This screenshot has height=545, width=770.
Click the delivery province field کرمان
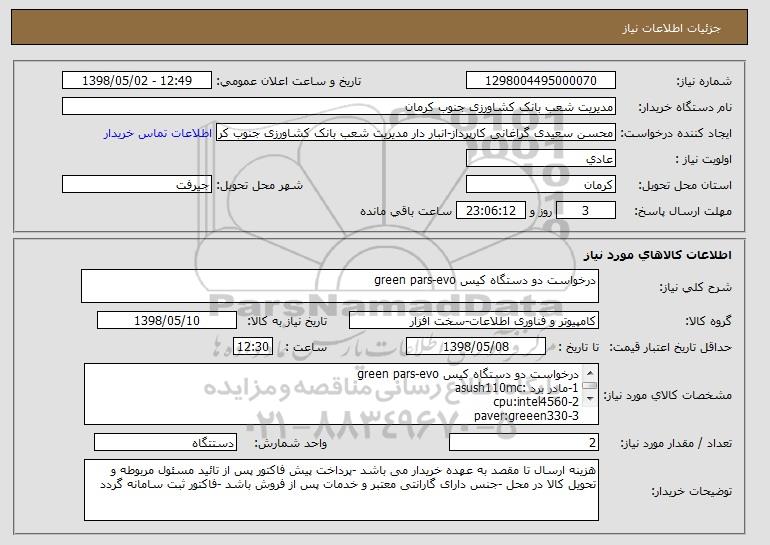541,185
